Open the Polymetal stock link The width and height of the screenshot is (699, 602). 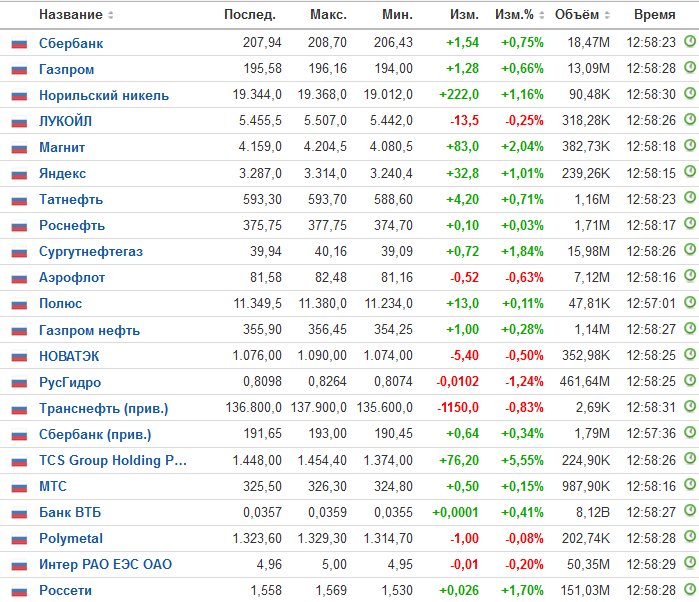click(71, 538)
